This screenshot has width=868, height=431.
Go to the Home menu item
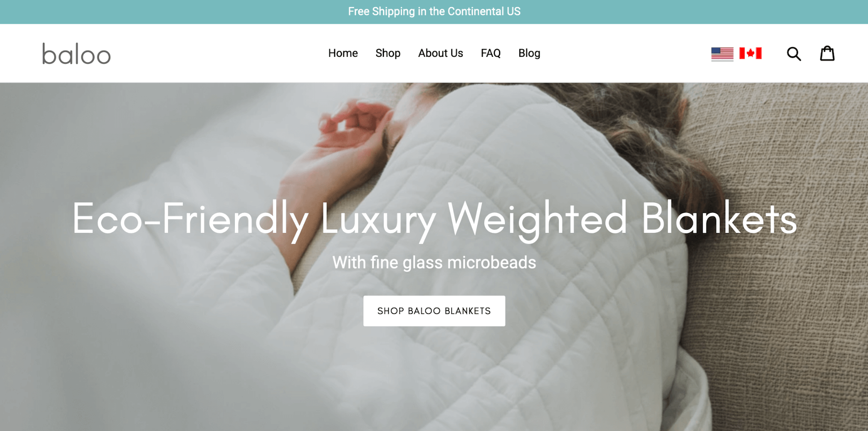(343, 53)
